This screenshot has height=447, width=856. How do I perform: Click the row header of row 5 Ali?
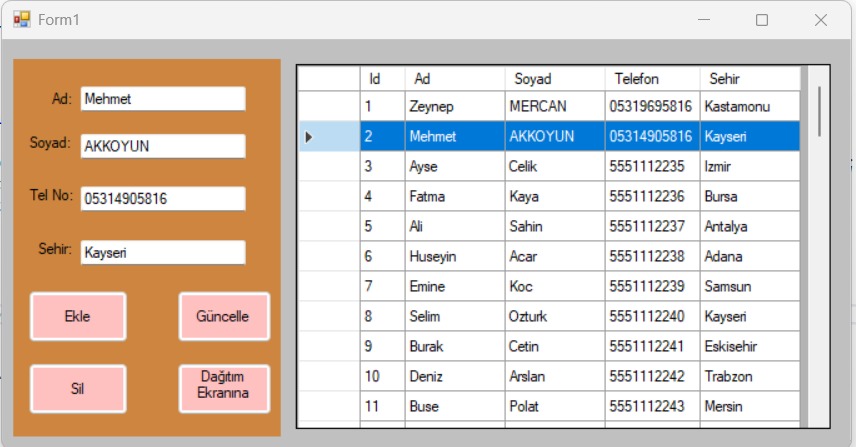coord(329,227)
